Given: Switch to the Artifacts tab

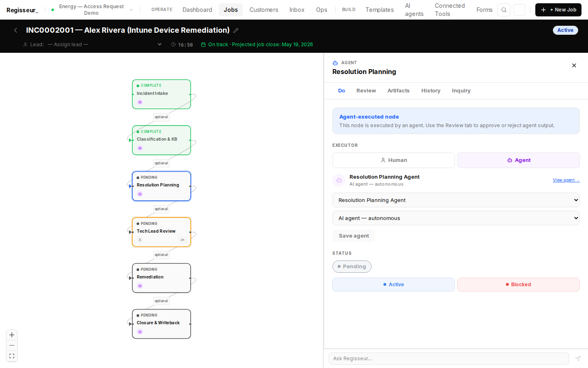Looking at the screenshot, I should point(399,91).
